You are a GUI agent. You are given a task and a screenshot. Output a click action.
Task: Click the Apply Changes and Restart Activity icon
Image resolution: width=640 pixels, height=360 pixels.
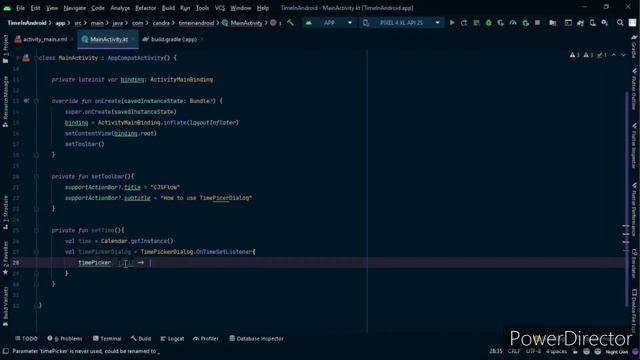pos(464,23)
